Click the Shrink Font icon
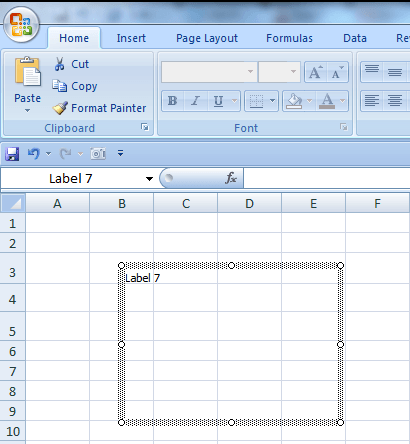Viewport: 410px width, 444px height. click(x=338, y=72)
